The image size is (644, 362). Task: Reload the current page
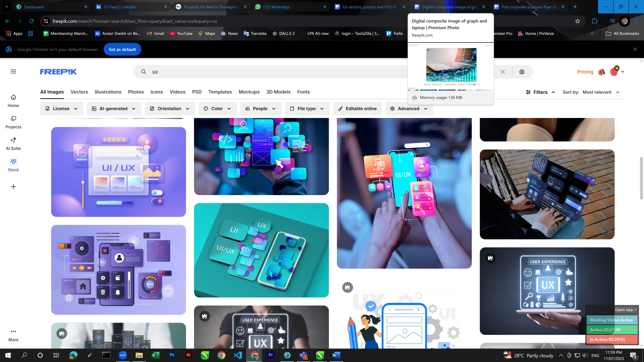point(32,21)
